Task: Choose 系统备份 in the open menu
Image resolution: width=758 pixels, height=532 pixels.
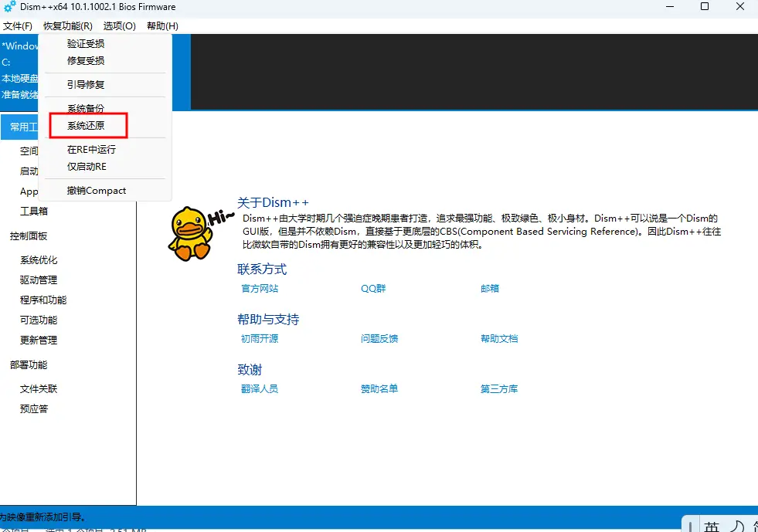Action: (x=86, y=109)
